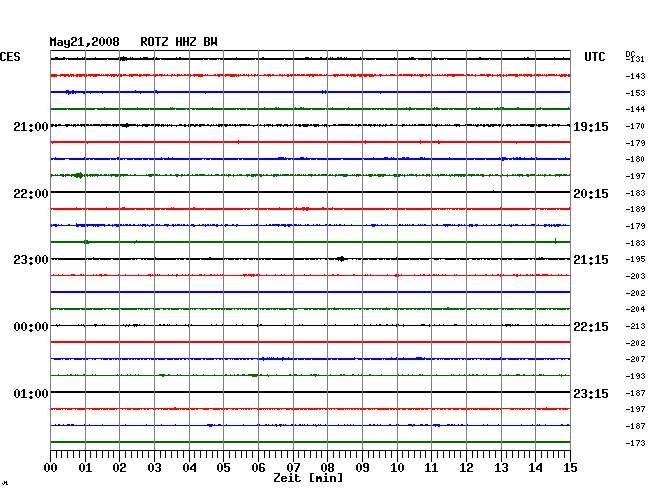Click the DC offset value -207
The width and height of the screenshot is (650, 494).
point(635,359)
